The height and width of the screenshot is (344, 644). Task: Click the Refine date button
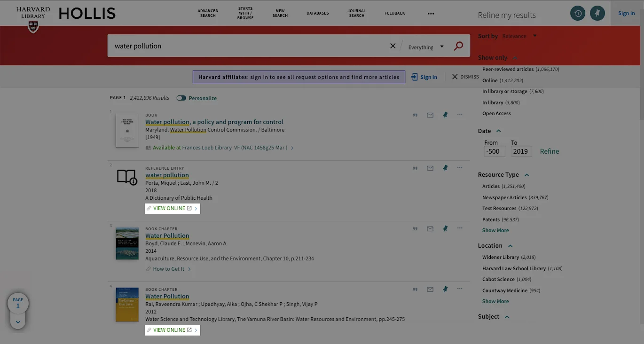550,151
